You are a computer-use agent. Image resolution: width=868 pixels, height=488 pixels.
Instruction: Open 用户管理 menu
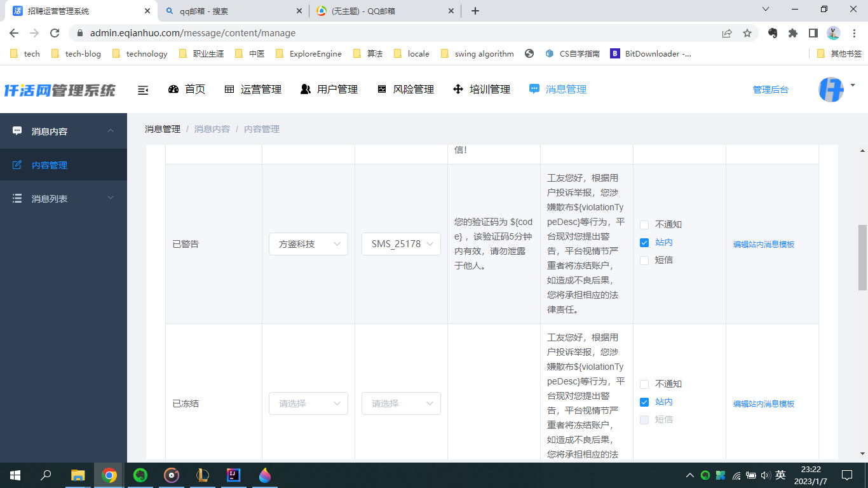coord(329,90)
